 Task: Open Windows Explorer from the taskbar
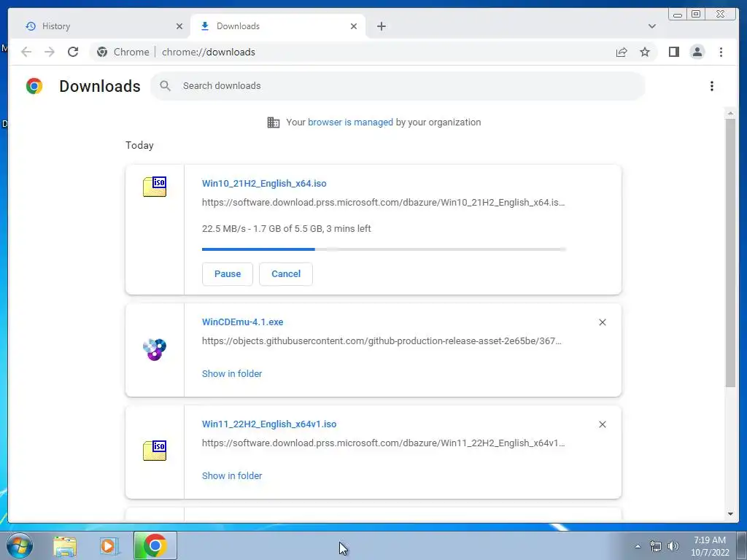click(x=65, y=546)
